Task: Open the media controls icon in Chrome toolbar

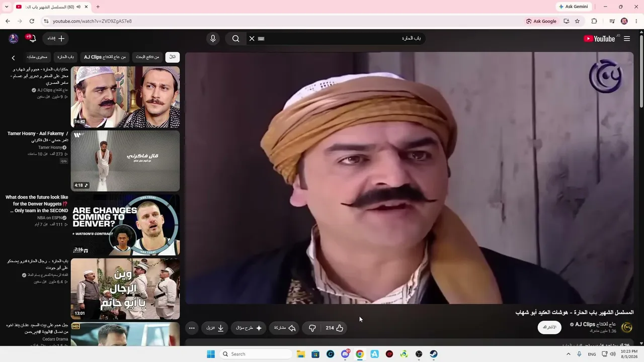Action: [612, 21]
